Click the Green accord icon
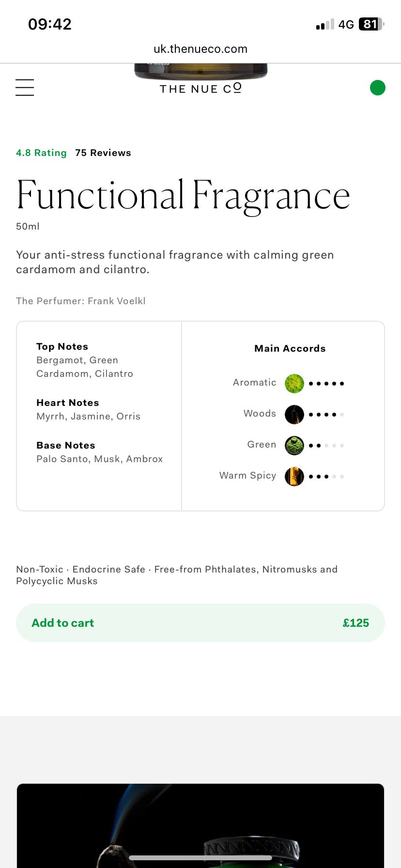The width and height of the screenshot is (401, 868). [x=294, y=446]
